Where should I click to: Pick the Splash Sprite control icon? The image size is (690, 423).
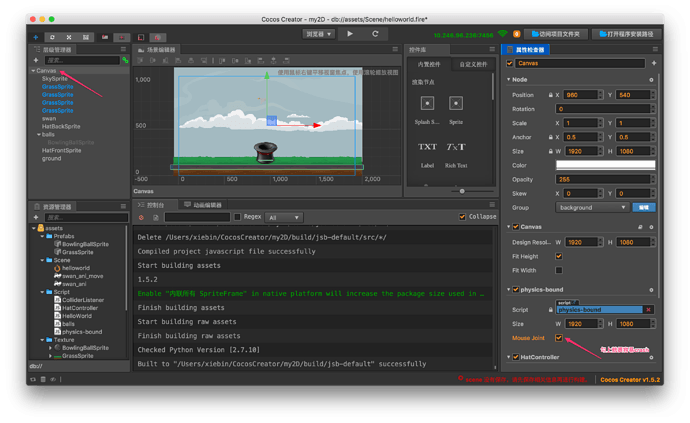[427, 103]
